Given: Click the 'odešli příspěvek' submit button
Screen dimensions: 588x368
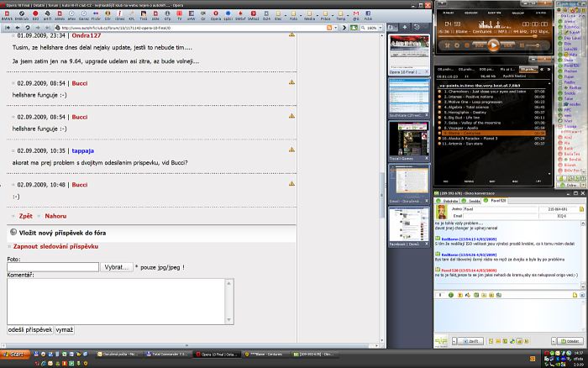Looking at the screenshot, I should pos(30,330).
